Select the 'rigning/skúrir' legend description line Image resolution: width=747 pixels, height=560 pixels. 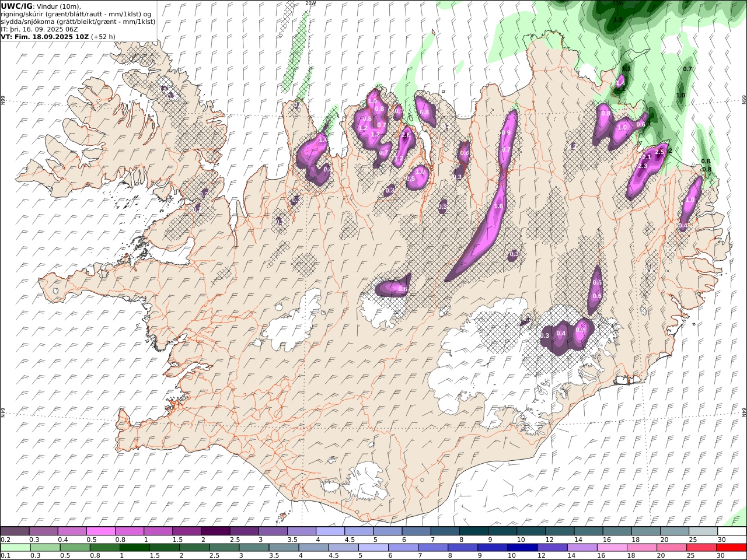tap(76, 14)
